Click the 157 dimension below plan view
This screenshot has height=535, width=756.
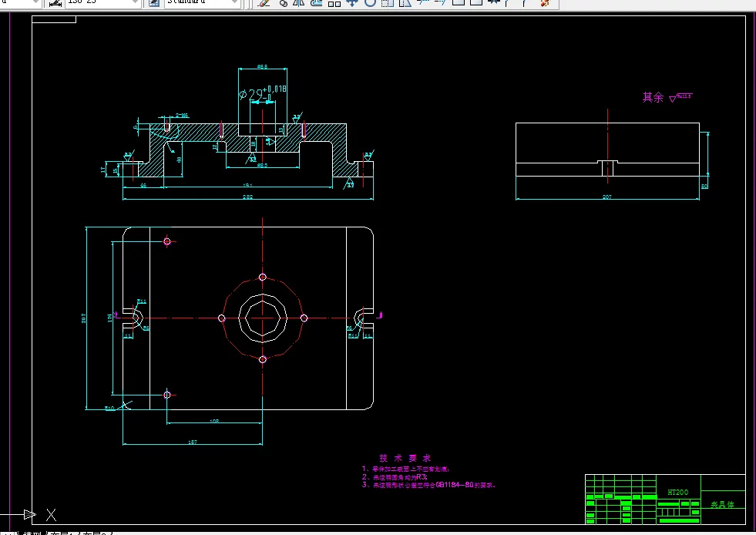coord(193,442)
